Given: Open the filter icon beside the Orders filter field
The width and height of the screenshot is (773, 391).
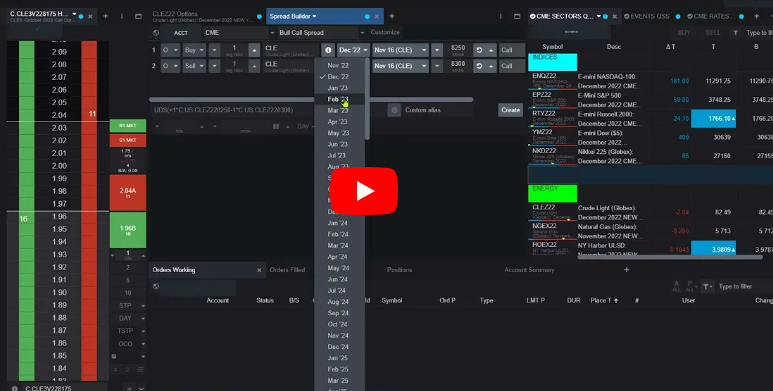Looking at the screenshot, I should [x=707, y=286].
